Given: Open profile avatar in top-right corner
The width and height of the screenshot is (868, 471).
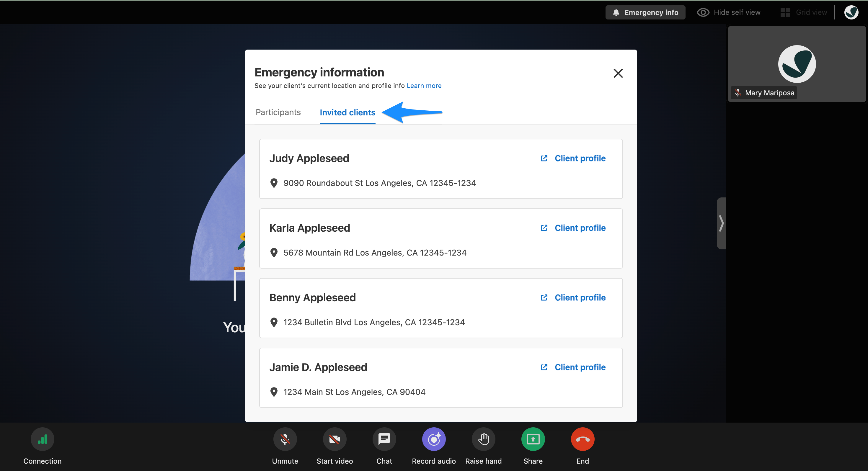Looking at the screenshot, I should coord(851,12).
